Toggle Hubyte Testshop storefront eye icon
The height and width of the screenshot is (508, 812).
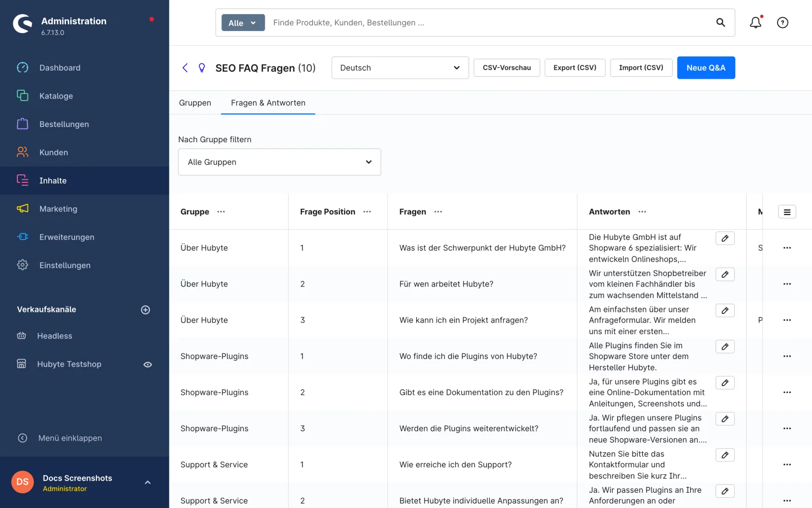[x=148, y=364]
